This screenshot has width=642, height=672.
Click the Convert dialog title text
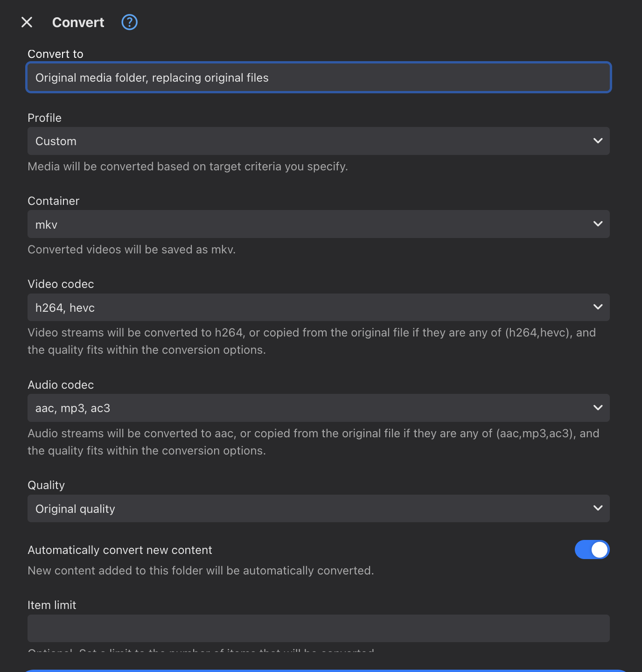pyautogui.click(x=78, y=22)
